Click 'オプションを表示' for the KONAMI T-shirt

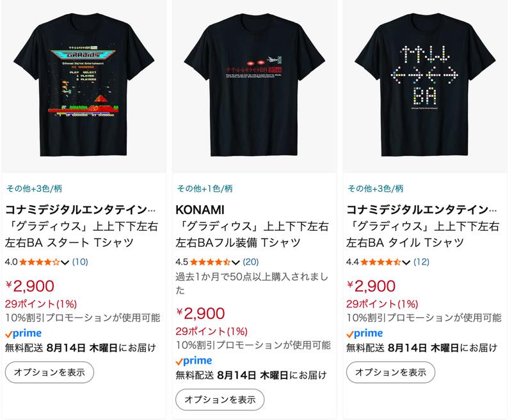220,400
